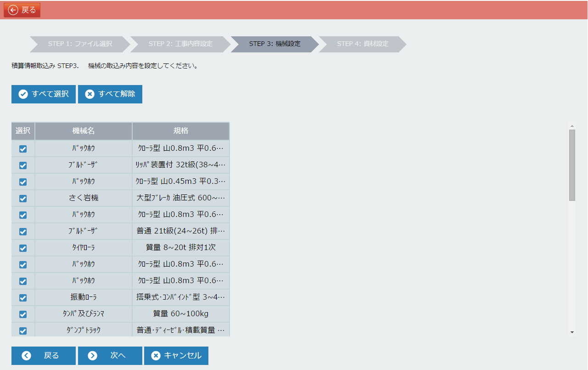Uncheck the ﾊﾞｯｸﾎｳ ｸﾛｰﾗ型 山0.45m3 row checkbox
588x370 pixels.
tap(23, 182)
